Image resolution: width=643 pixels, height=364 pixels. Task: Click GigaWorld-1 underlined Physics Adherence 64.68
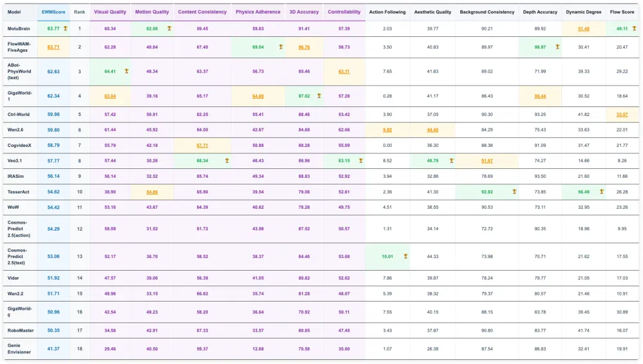[258, 96]
